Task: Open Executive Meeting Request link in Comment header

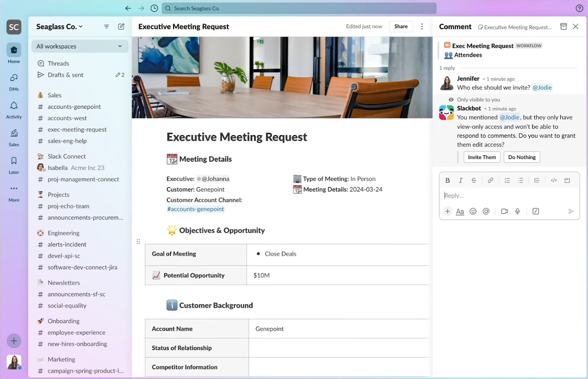Action: coord(515,27)
